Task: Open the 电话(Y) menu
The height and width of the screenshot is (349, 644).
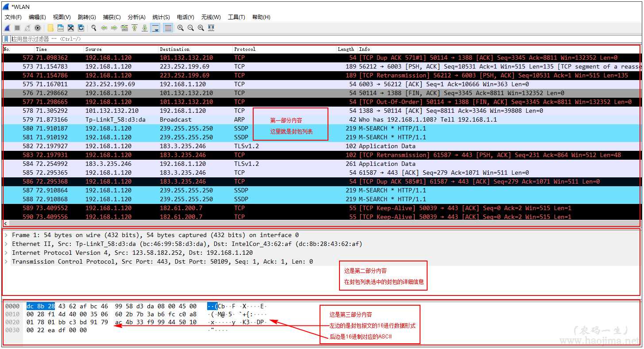Action: [x=185, y=17]
